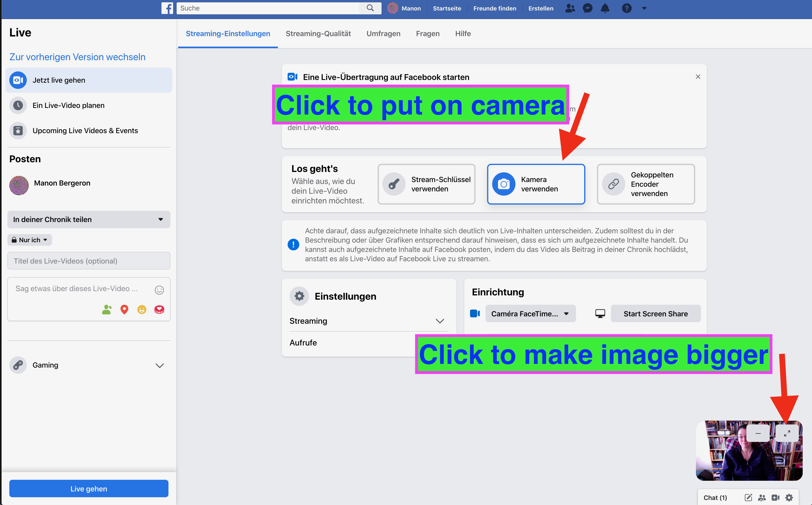Open the emoji picker in description box
Image resolution: width=812 pixels, height=505 pixels.
[159, 290]
